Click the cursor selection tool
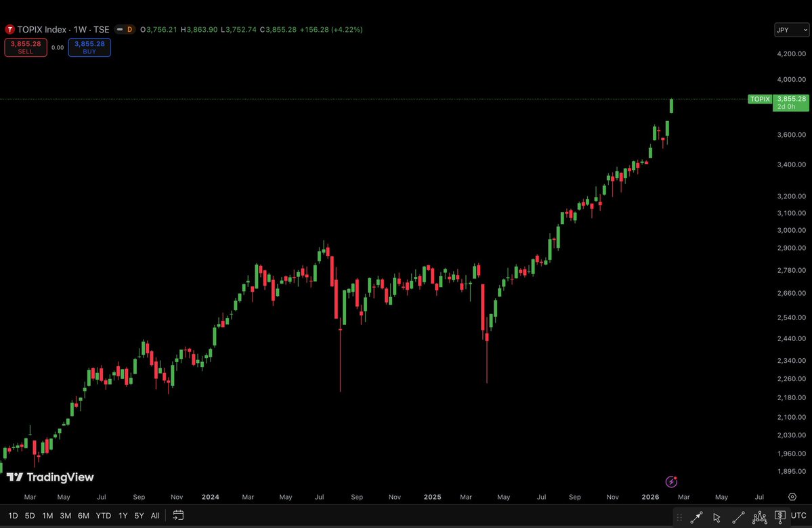Screen dimensions: 812x528 point(717,516)
